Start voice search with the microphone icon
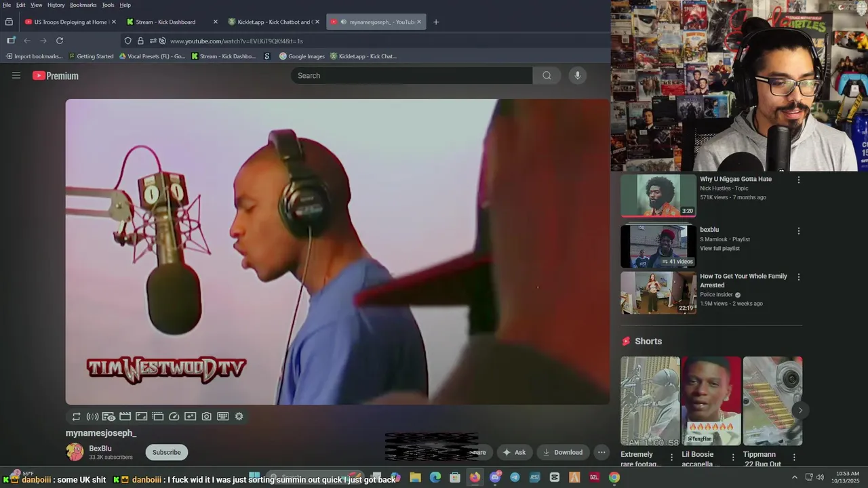This screenshot has width=868, height=488. [578, 75]
